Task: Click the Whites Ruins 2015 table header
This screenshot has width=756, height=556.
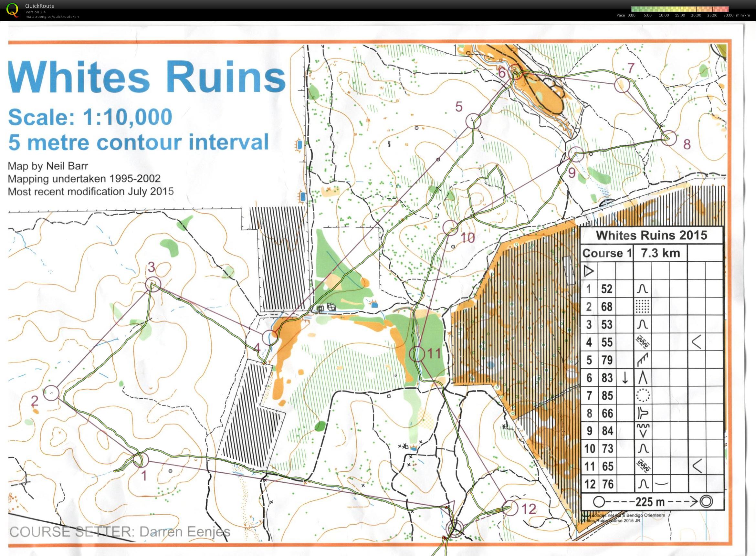Action: click(x=651, y=235)
